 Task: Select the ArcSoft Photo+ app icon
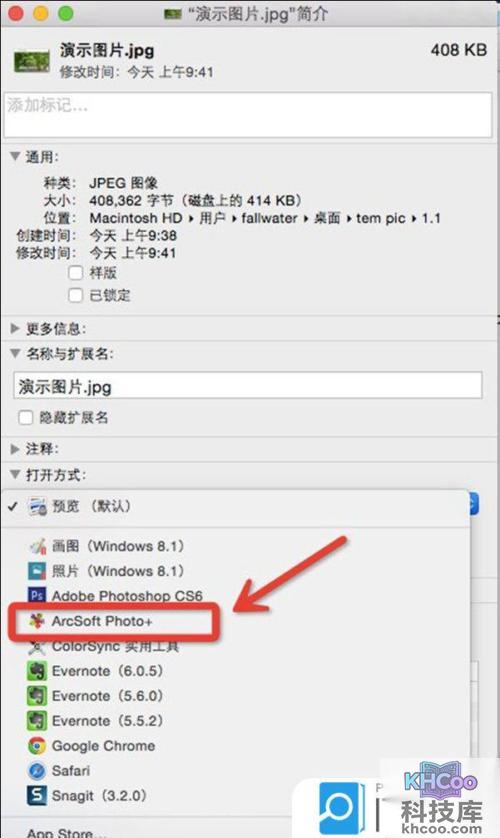tap(37, 621)
